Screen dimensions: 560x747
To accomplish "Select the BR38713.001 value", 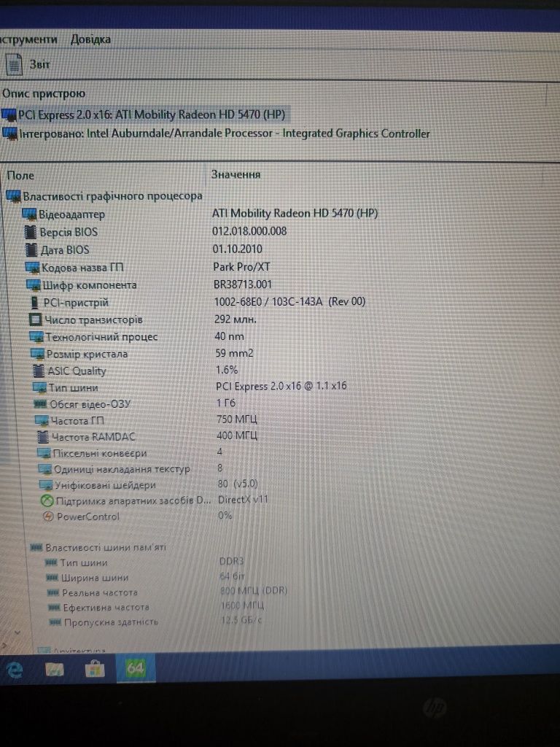I will 242,285.
